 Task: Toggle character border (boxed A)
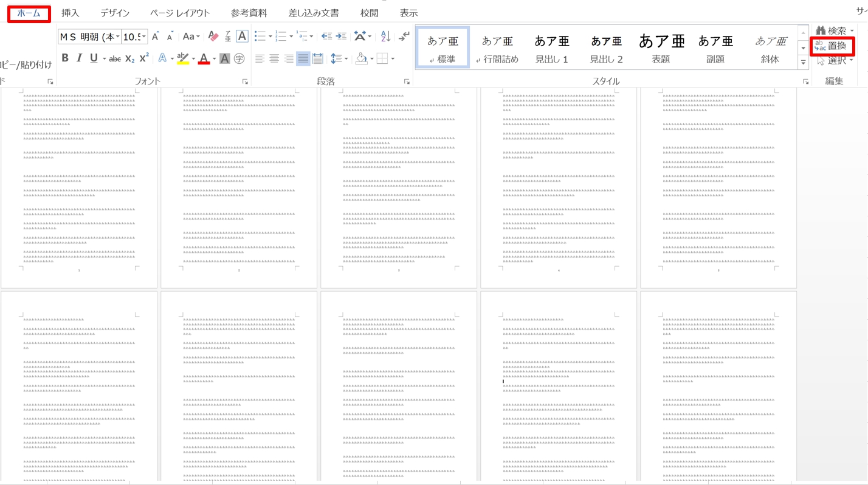[x=242, y=36]
